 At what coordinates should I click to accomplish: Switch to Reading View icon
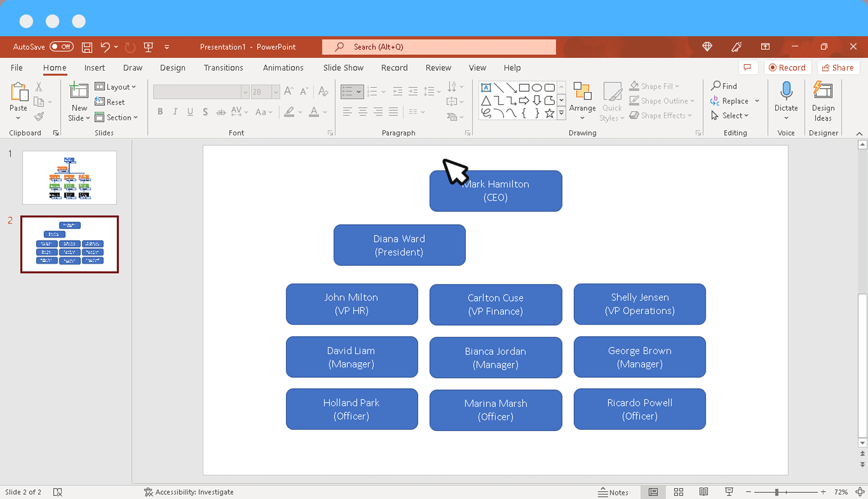pos(704,492)
